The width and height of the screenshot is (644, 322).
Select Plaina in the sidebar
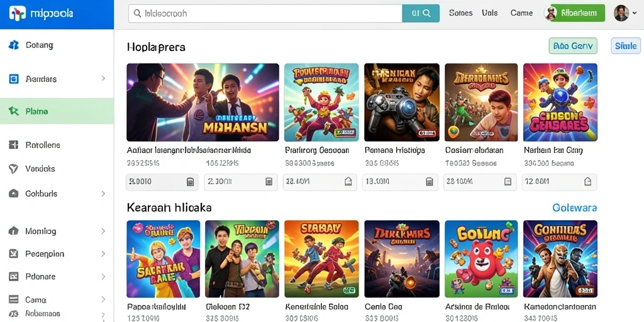click(57, 111)
